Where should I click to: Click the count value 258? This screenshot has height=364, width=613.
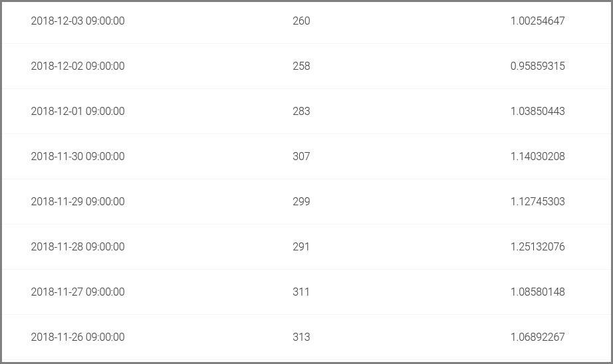301,66
